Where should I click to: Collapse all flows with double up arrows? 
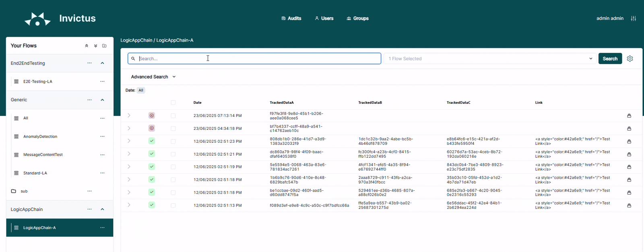click(x=87, y=46)
